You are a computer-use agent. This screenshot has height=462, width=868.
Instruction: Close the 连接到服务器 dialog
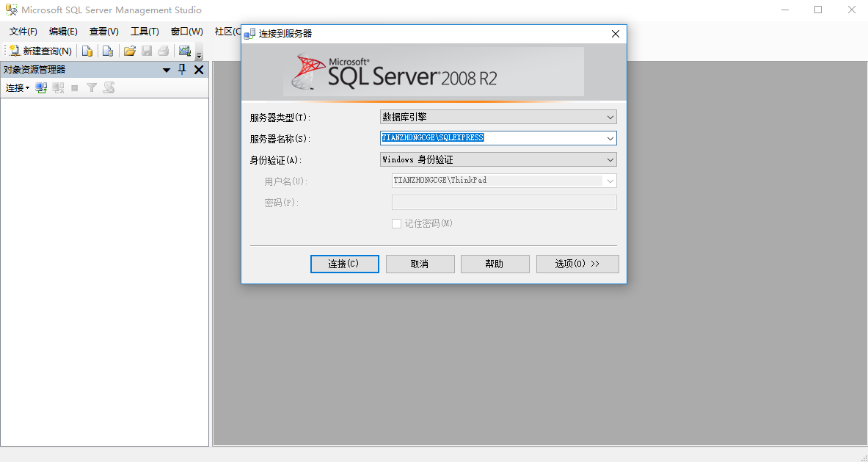[615, 34]
